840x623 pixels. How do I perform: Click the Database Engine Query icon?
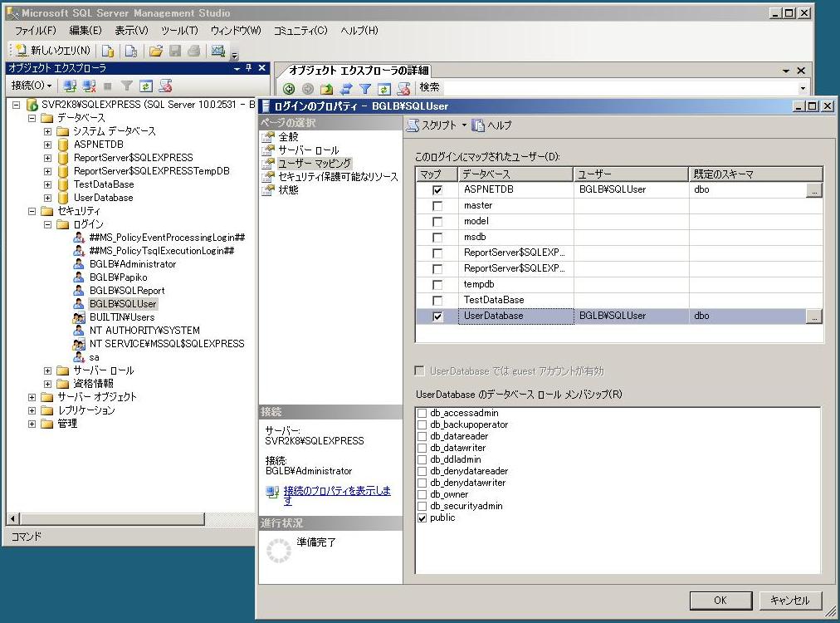pyautogui.click(x=108, y=51)
